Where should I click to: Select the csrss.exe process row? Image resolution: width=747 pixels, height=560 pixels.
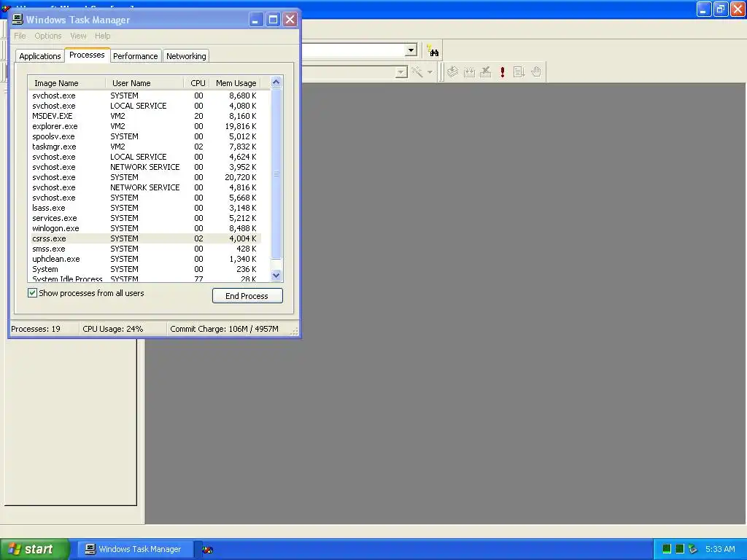[144, 238]
